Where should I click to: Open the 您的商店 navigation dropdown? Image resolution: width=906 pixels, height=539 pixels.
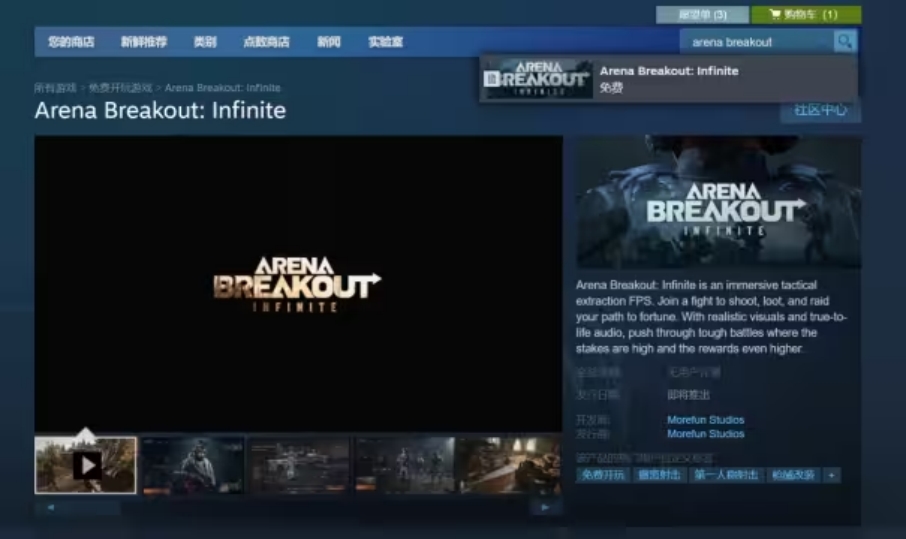(x=71, y=42)
